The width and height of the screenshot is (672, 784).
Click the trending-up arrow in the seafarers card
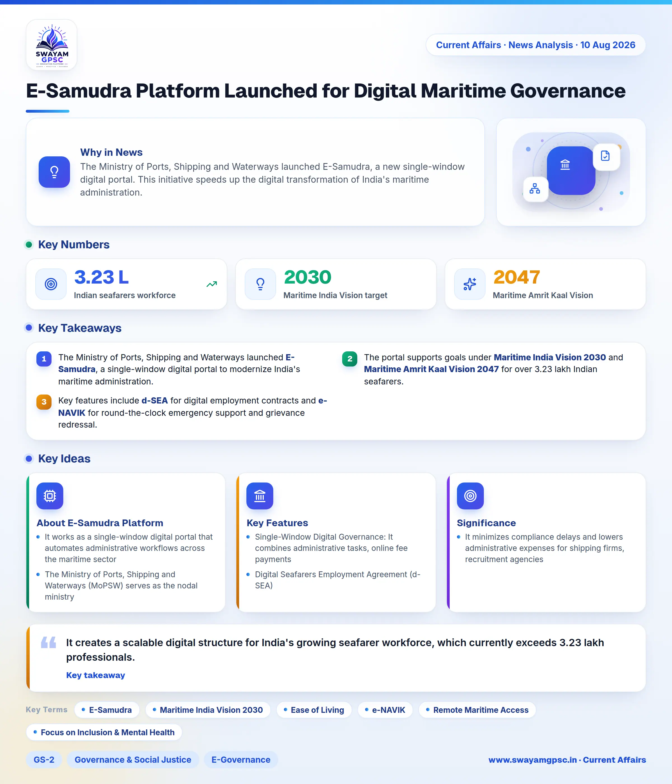(212, 284)
